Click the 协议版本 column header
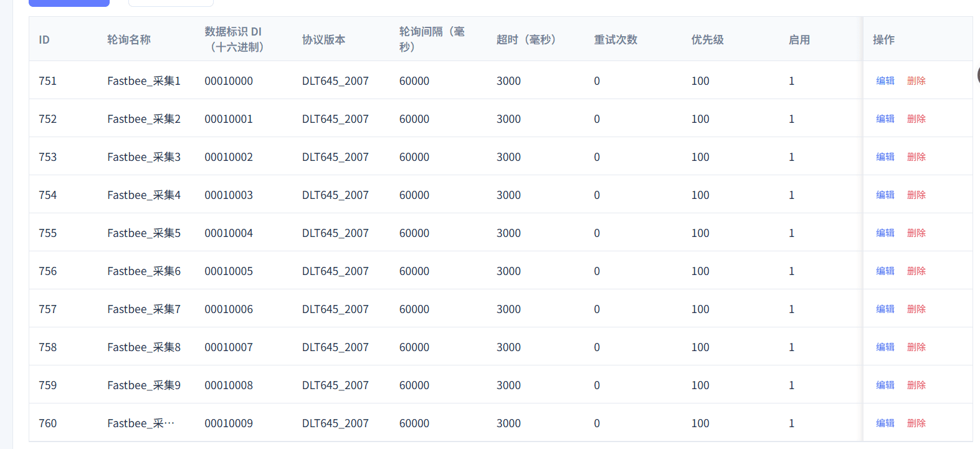The height and width of the screenshot is (449, 980). coord(323,39)
